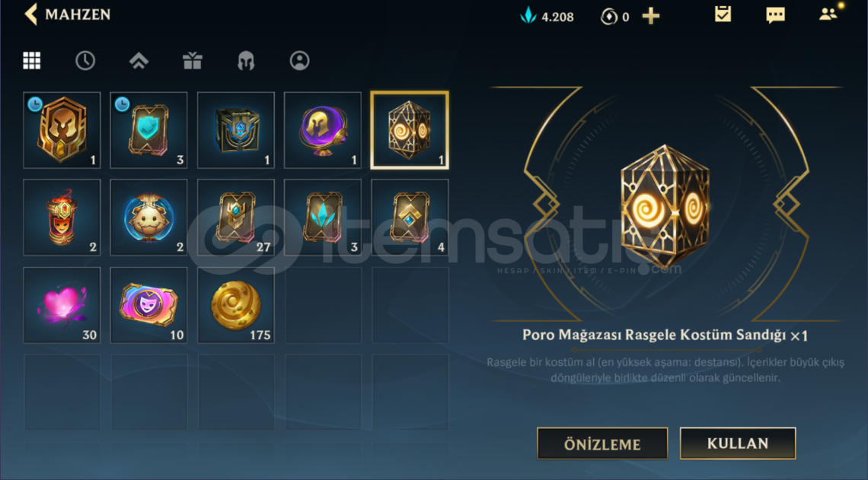The image size is (868, 480).
Task: Open the chat messages icon
Action: (776, 15)
